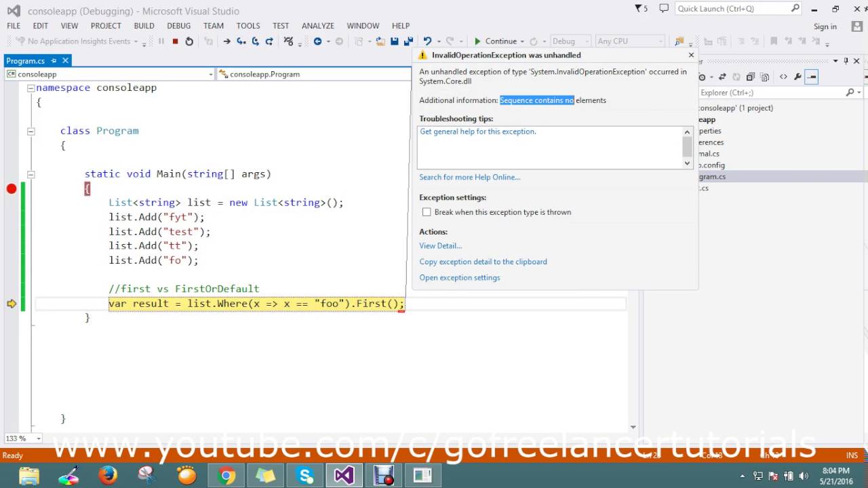Click the Save Program.cs floppy icon

(394, 41)
